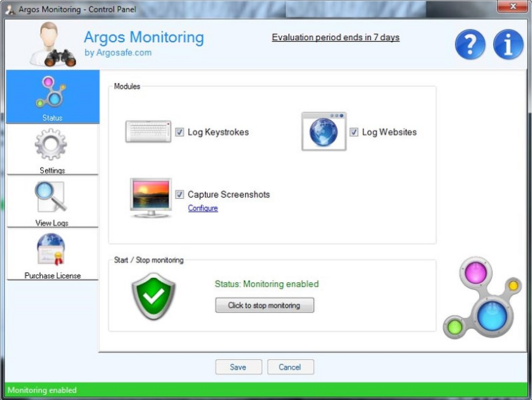Open the Purchase License section

point(52,255)
